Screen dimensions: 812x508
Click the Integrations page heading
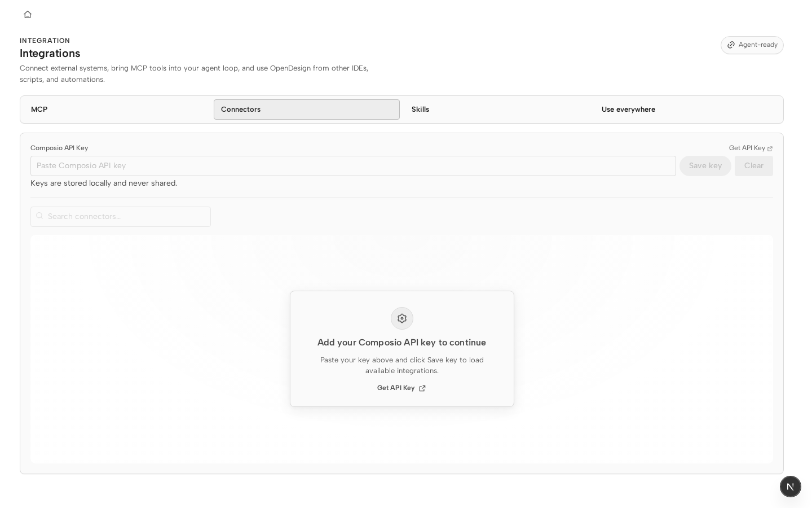click(50, 54)
